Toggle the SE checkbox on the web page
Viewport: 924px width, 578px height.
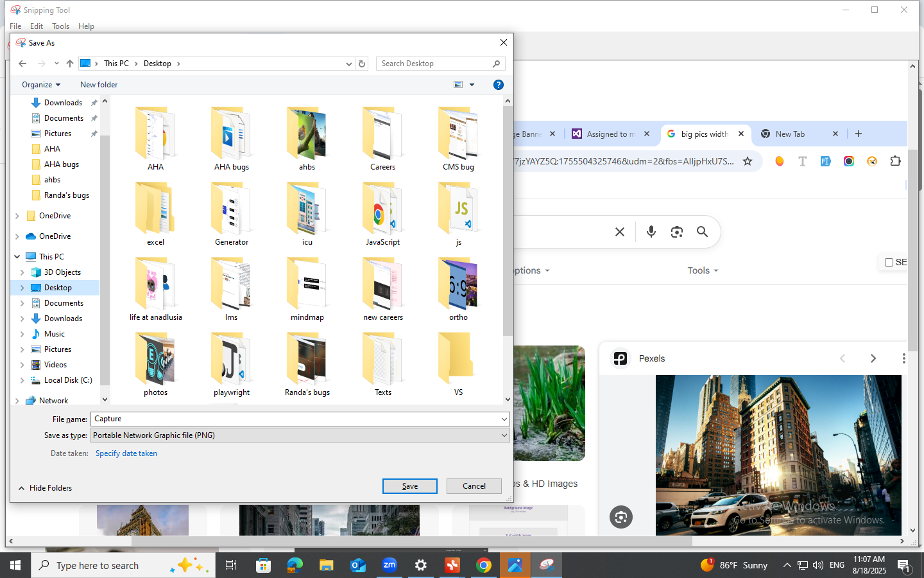coord(889,262)
